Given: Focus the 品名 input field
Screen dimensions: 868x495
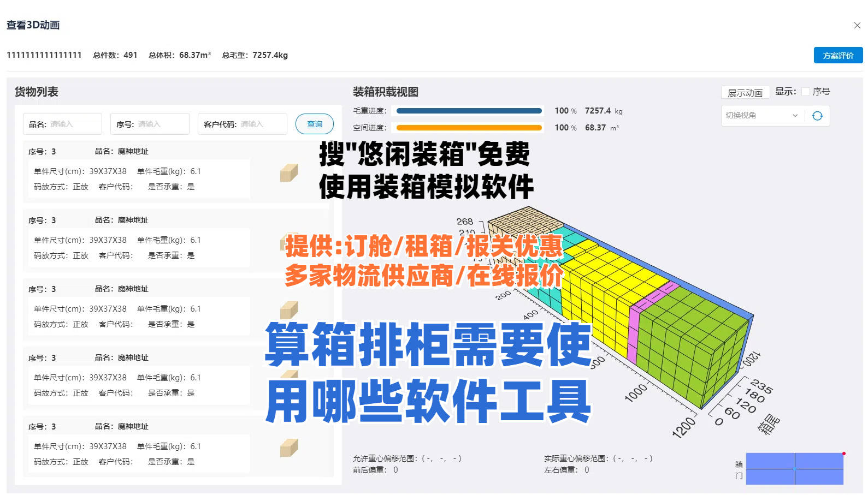Looking at the screenshot, I should tap(62, 124).
